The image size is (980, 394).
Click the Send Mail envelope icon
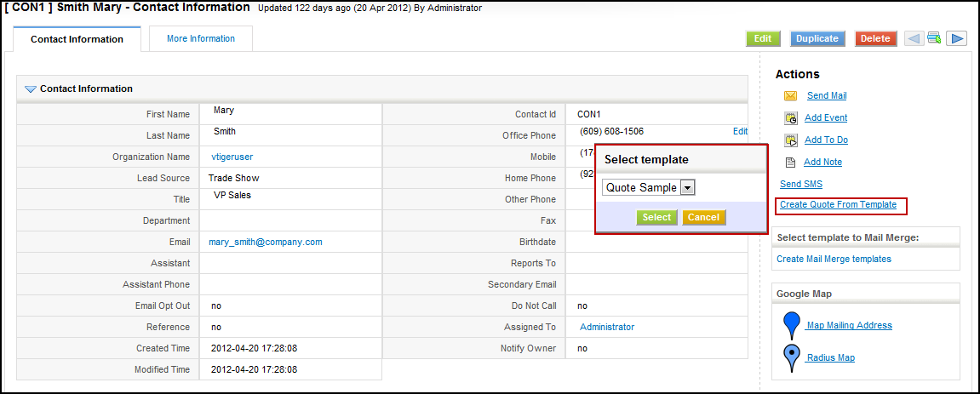point(790,96)
